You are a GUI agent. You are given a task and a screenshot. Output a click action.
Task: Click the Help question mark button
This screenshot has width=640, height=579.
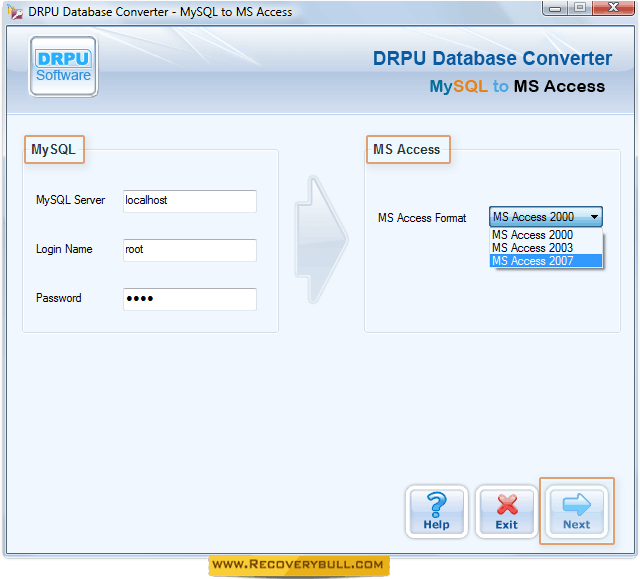(437, 512)
